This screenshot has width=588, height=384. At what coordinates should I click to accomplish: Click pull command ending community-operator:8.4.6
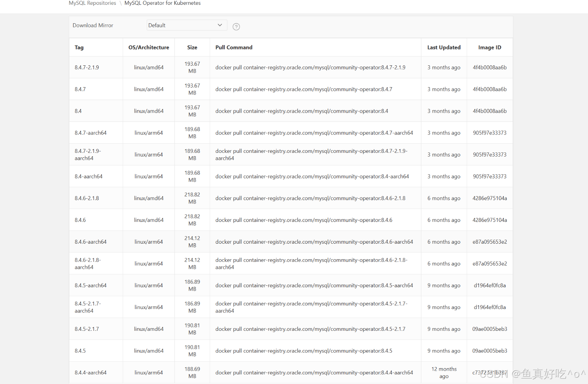pos(304,220)
